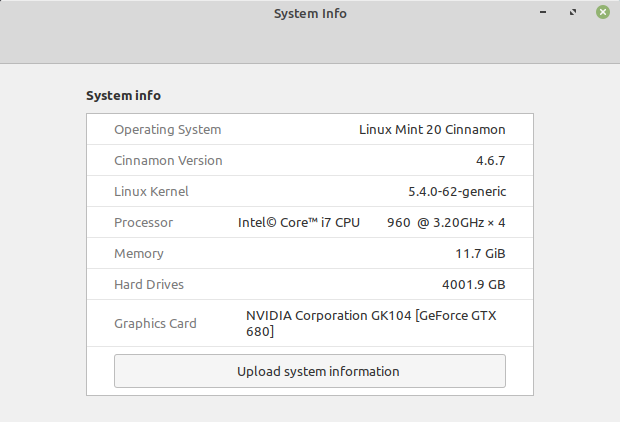
Task: Maximize the System Info window
Action: [573, 13]
